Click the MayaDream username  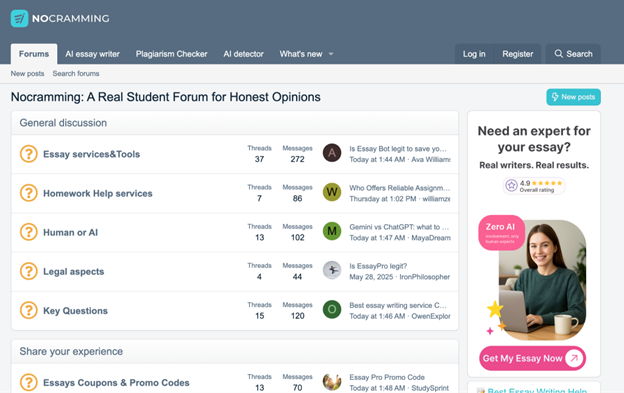[431, 238]
